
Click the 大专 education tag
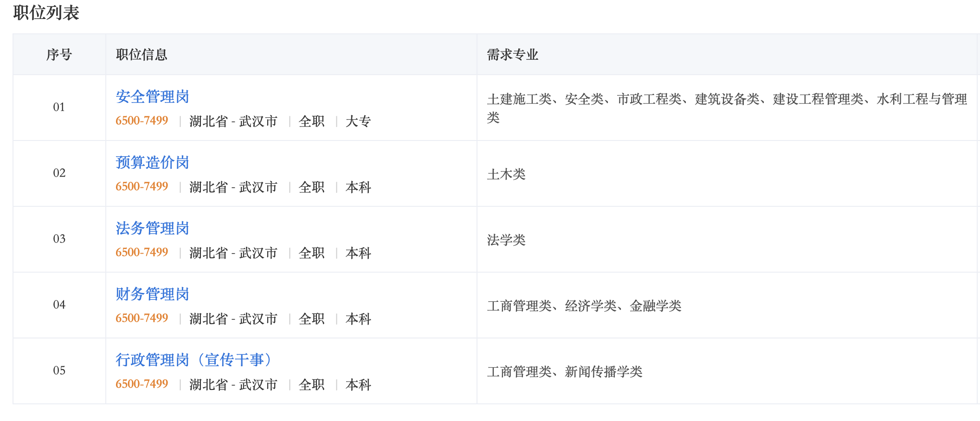click(358, 121)
